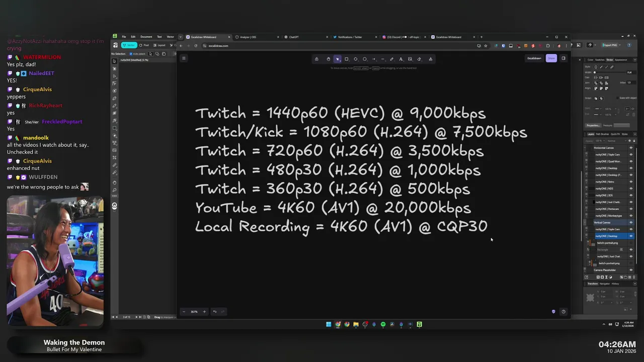Switch to the Swatches panel tab
Screen dimensions: 644x362
coord(600,60)
